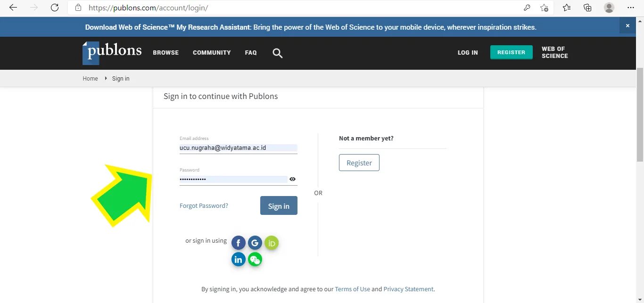Click the outlined Register button
644x303 pixels.
359,163
